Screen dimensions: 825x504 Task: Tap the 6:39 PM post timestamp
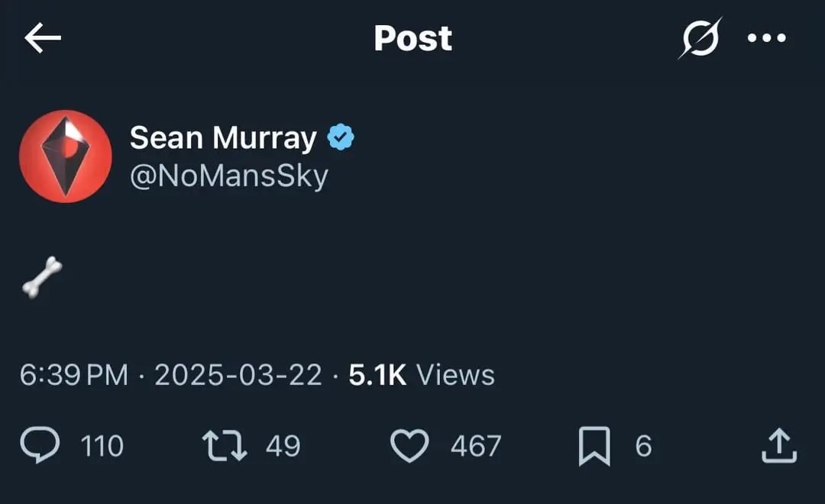pyautogui.click(x=74, y=375)
